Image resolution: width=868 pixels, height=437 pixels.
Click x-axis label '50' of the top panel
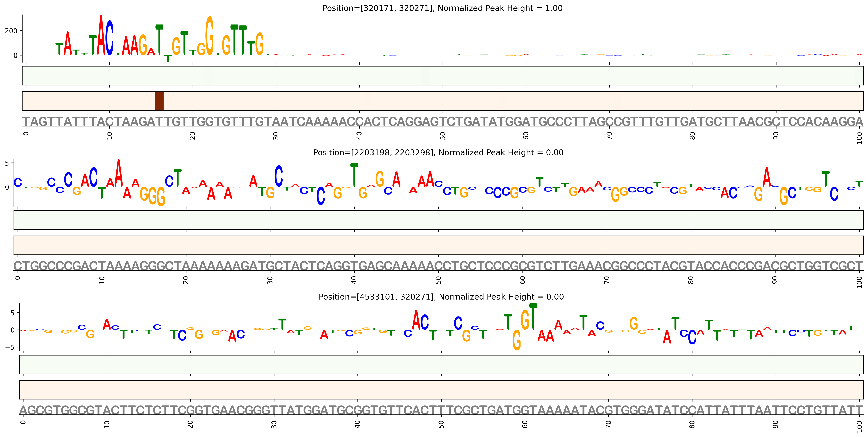coord(443,136)
